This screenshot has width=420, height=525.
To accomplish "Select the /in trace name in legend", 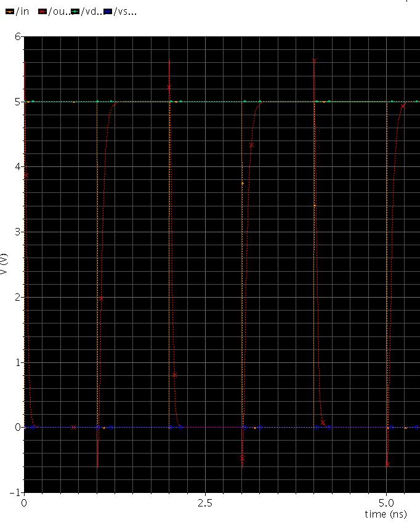I will [x=22, y=11].
